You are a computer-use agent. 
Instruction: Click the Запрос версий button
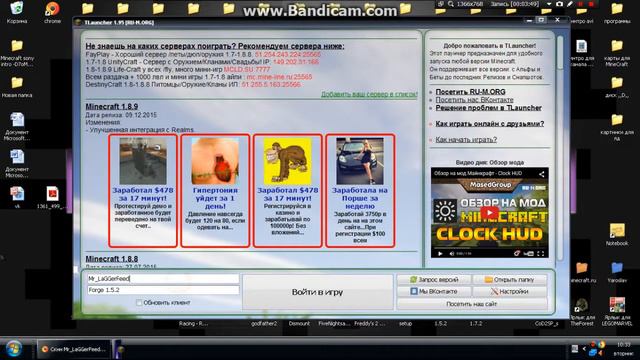[434, 280]
